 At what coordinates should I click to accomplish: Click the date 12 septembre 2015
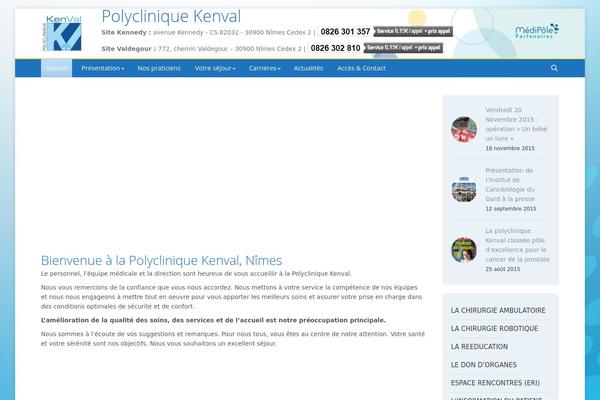pos(511,209)
